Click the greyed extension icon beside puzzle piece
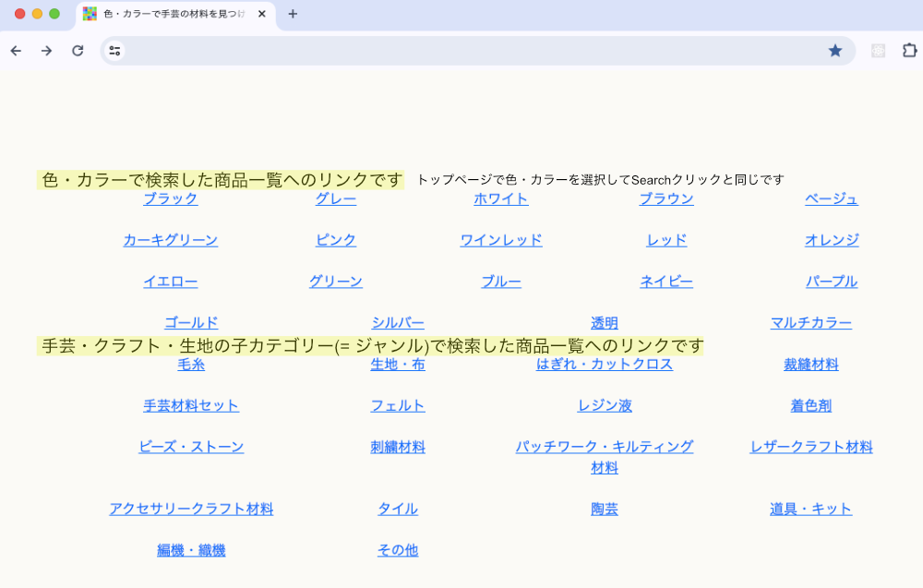Screen dimensions: 923x588 pos(878,51)
